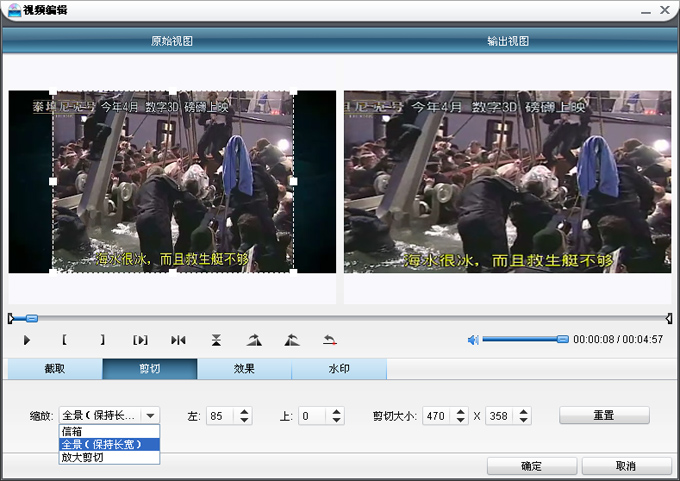The height and width of the screenshot is (481, 680).
Task: Play the video preview
Action: click(x=27, y=340)
